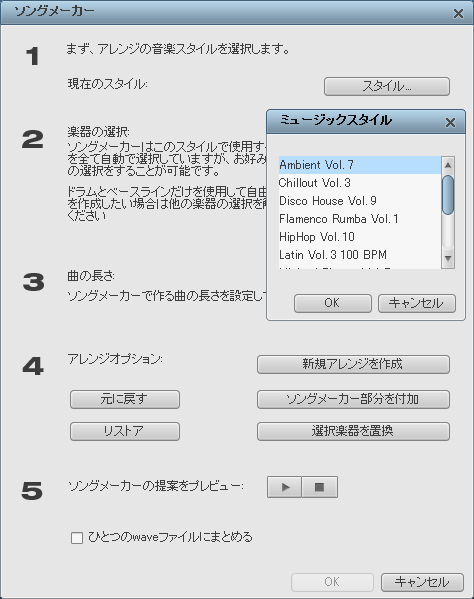Click 新規アレンジを作成 button
Image resolution: width=474 pixels, height=599 pixels.
click(x=353, y=364)
